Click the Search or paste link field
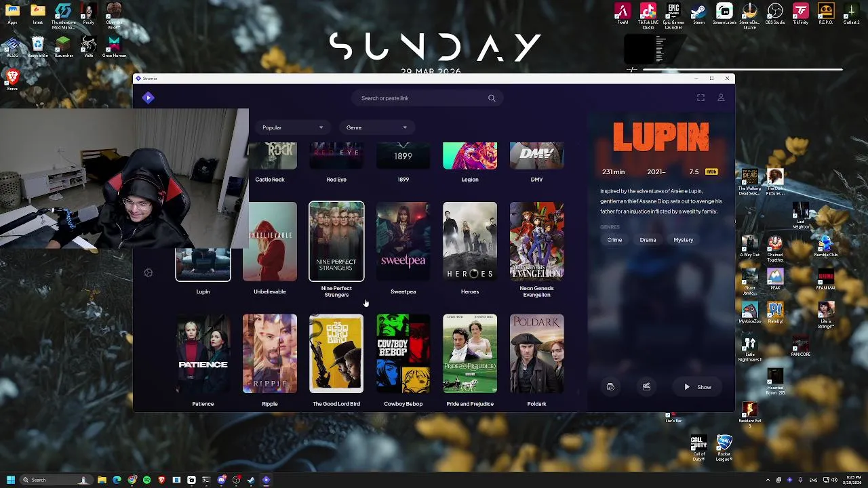The height and width of the screenshot is (488, 868). [x=427, y=98]
